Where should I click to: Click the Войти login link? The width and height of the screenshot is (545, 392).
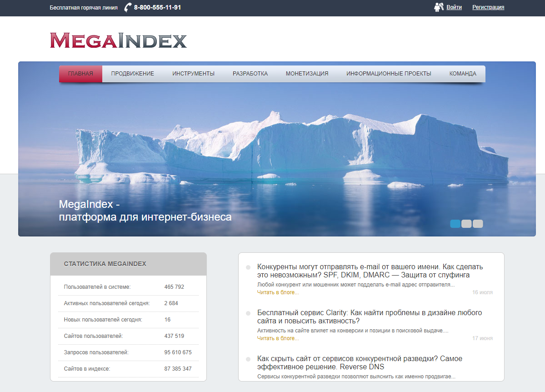[x=454, y=7]
